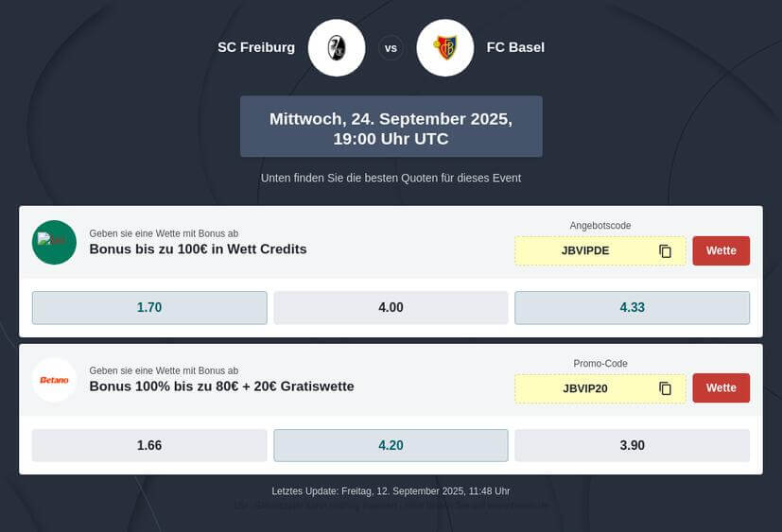Click the first red Wette button
782x532 pixels.
(721, 250)
